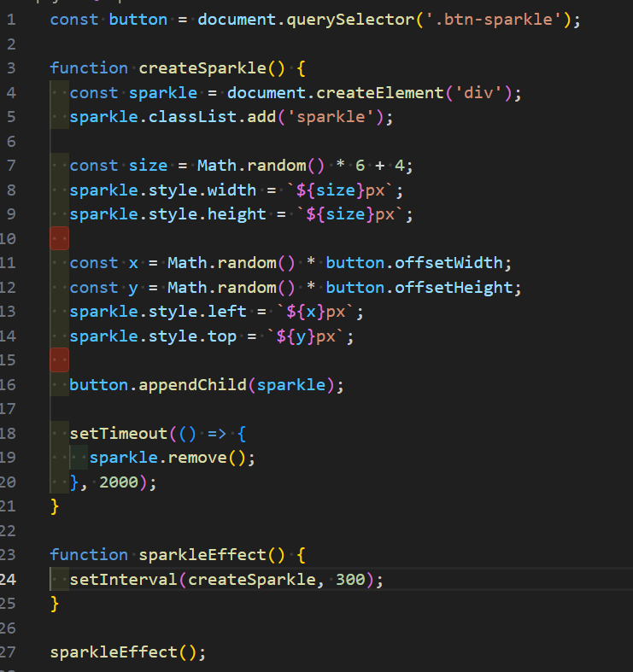Click setInterval on line 24
The width and height of the screenshot is (633, 672).
(x=124, y=580)
